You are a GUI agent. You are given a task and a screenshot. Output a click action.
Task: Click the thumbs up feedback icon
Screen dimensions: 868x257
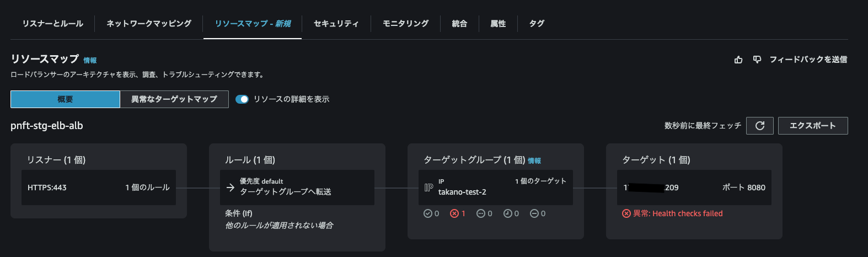tap(738, 60)
